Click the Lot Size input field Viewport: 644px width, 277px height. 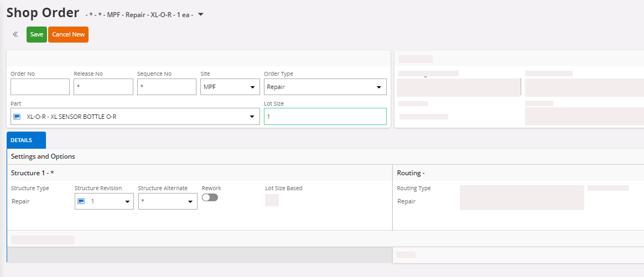coord(325,117)
